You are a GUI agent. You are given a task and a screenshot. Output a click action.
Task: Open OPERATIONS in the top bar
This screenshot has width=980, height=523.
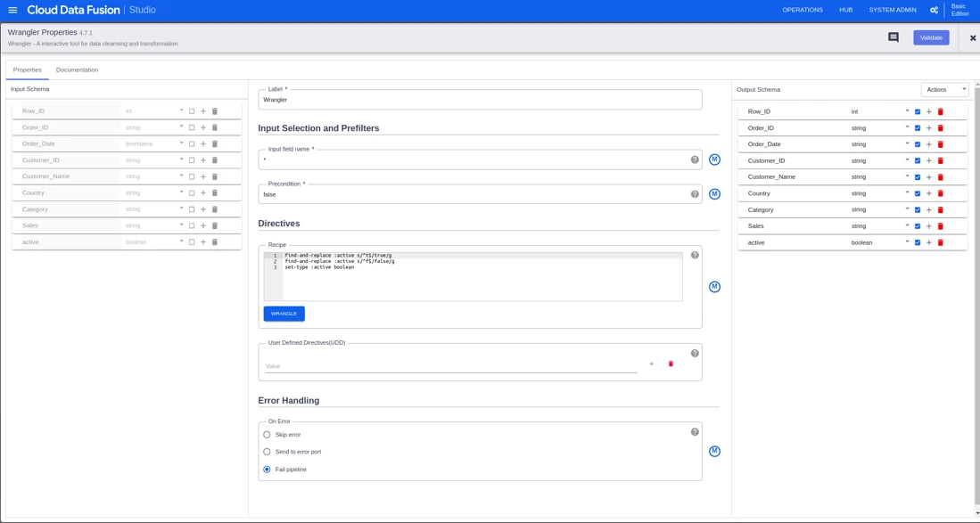803,10
